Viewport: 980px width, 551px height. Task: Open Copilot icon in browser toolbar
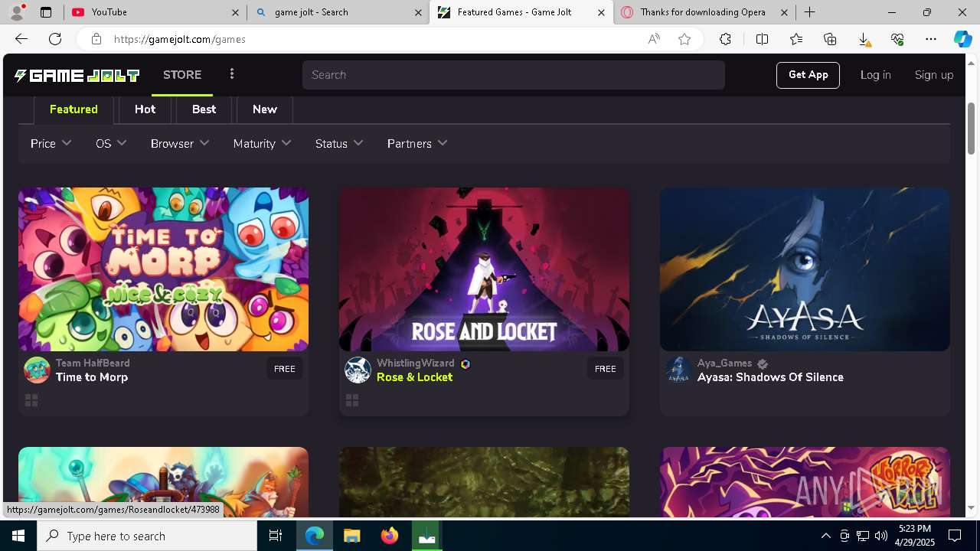[x=962, y=39]
